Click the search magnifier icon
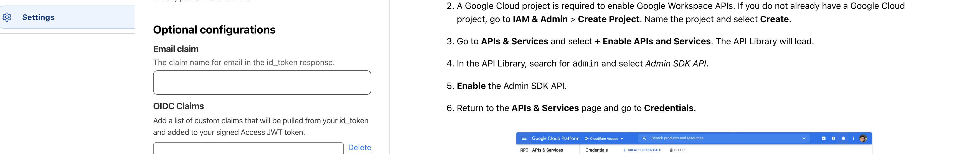The height and width of the screenshot is (154, 980). coord(644,138)
